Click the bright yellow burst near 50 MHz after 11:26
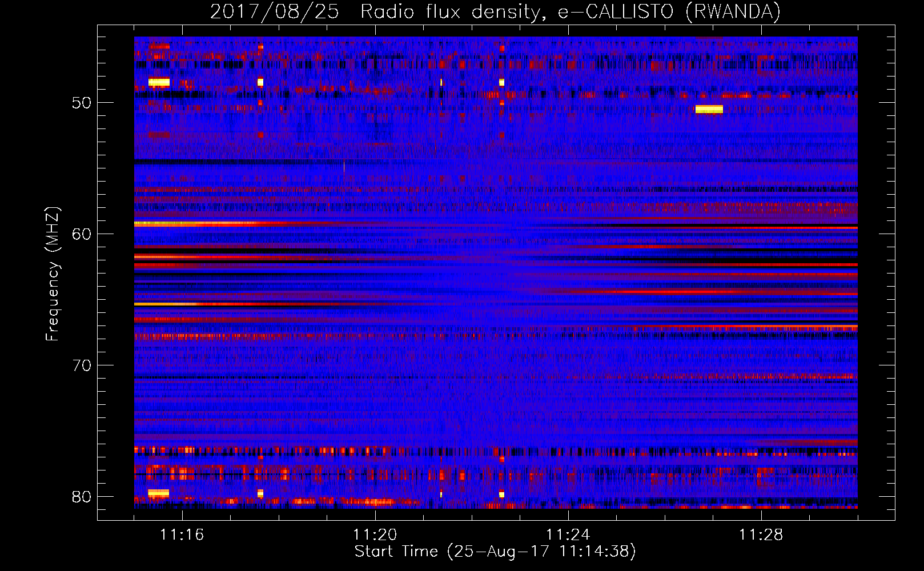 (x=709, y=109)
